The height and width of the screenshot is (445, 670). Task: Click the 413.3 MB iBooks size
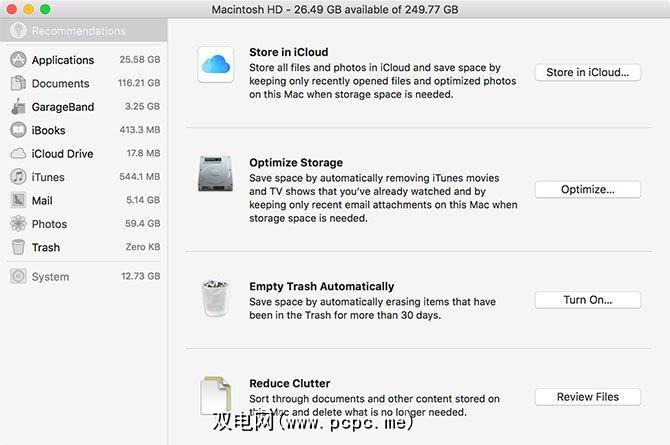click(140, 130)
